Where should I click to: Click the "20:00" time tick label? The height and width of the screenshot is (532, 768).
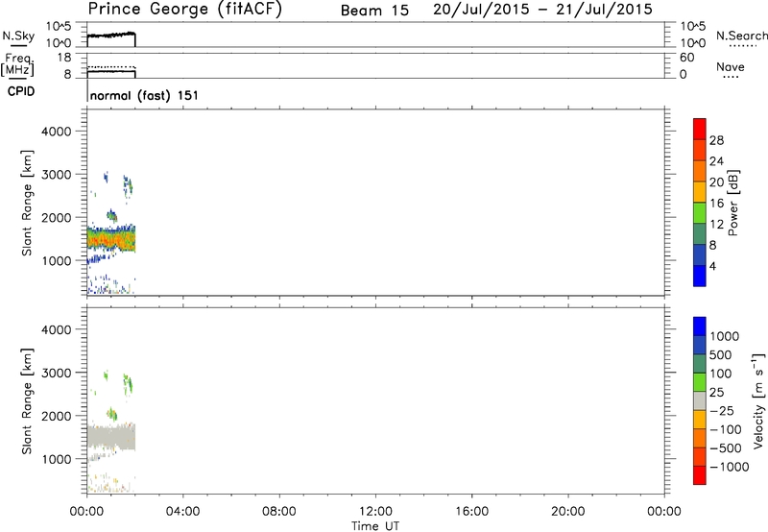click(567, 512)
